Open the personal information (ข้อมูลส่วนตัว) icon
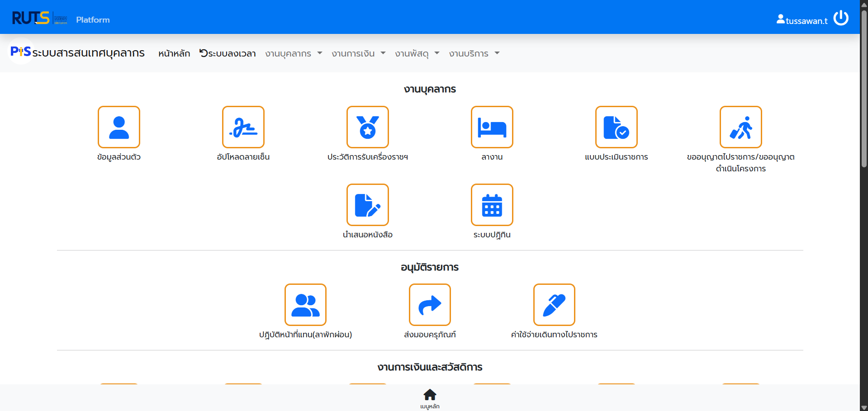This screenshot has height=411, width=868. tap(119, 127)
